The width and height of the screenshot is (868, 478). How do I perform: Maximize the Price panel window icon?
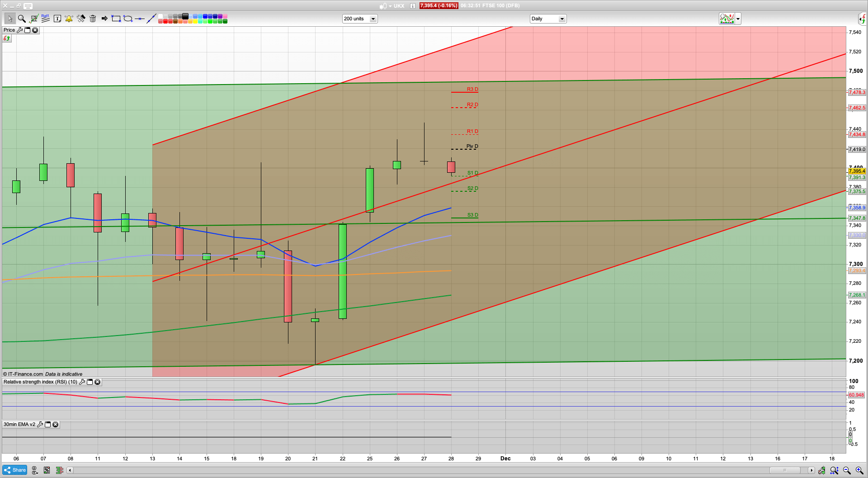pyautogui.click(x=27, y=30)
